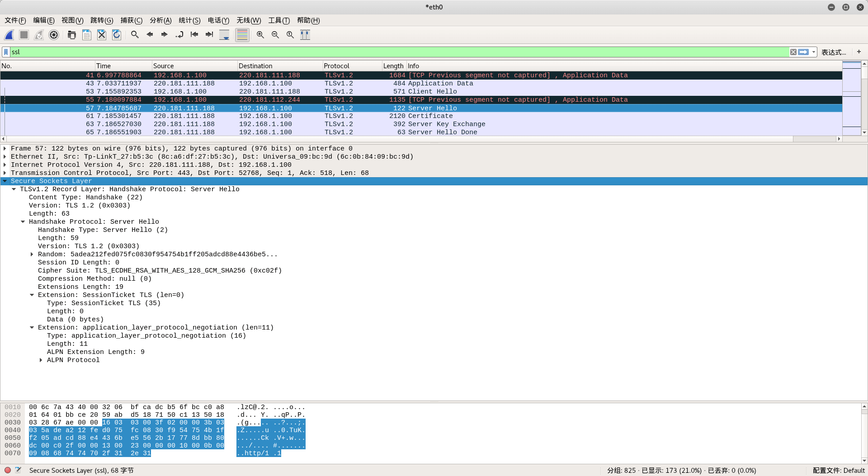Select packet 63 Server Key Exchange row

[x=421, y=124]
